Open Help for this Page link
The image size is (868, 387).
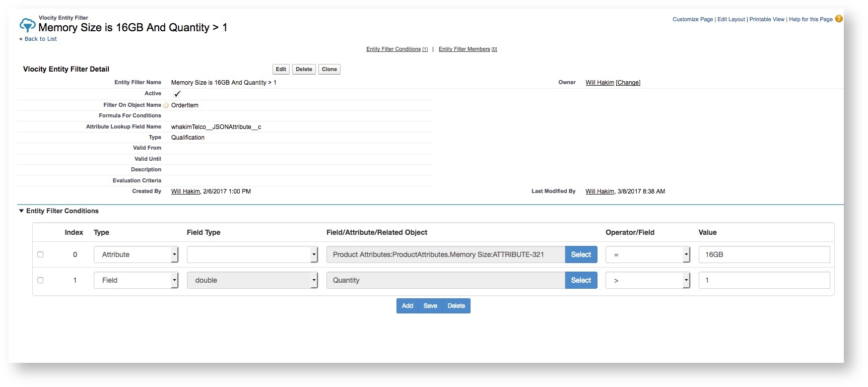click(811, 19)
